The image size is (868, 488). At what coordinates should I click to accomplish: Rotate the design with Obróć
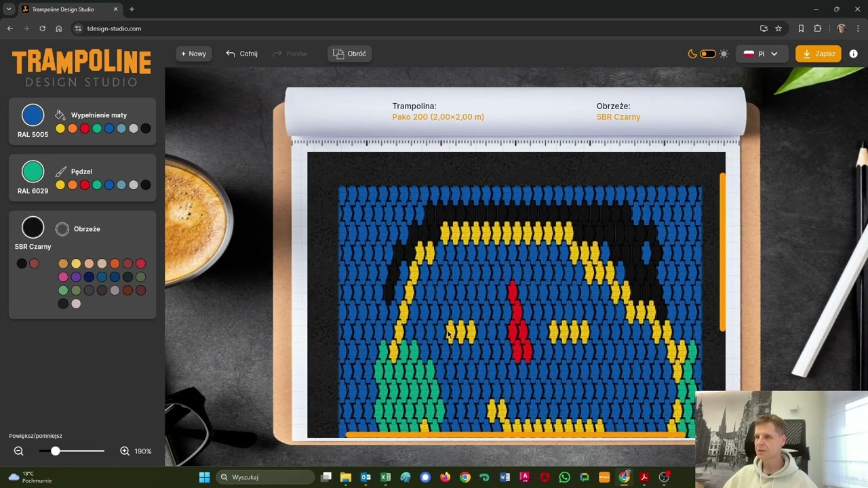click(350, 54)
